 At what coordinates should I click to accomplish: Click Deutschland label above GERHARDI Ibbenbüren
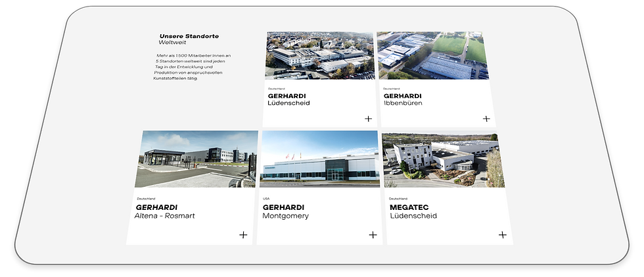[x=392, y=89]
